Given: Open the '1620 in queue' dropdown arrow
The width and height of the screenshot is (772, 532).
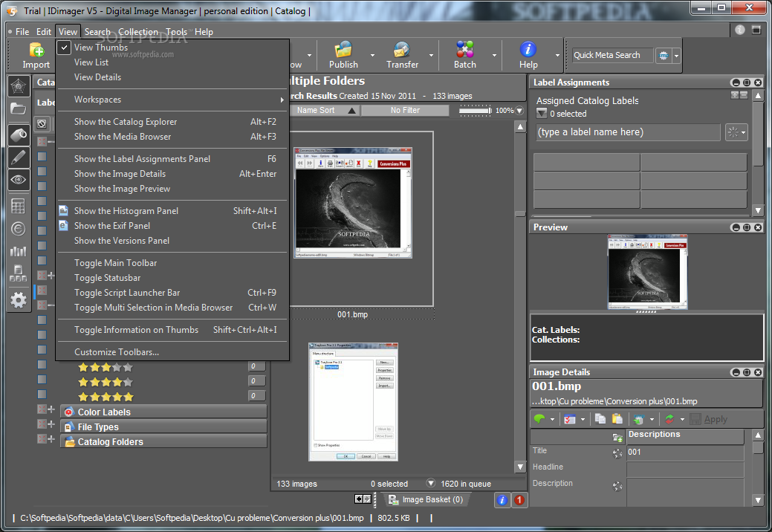Looking at the screenshot, I should pyautogui.click(x=431, y=483).
